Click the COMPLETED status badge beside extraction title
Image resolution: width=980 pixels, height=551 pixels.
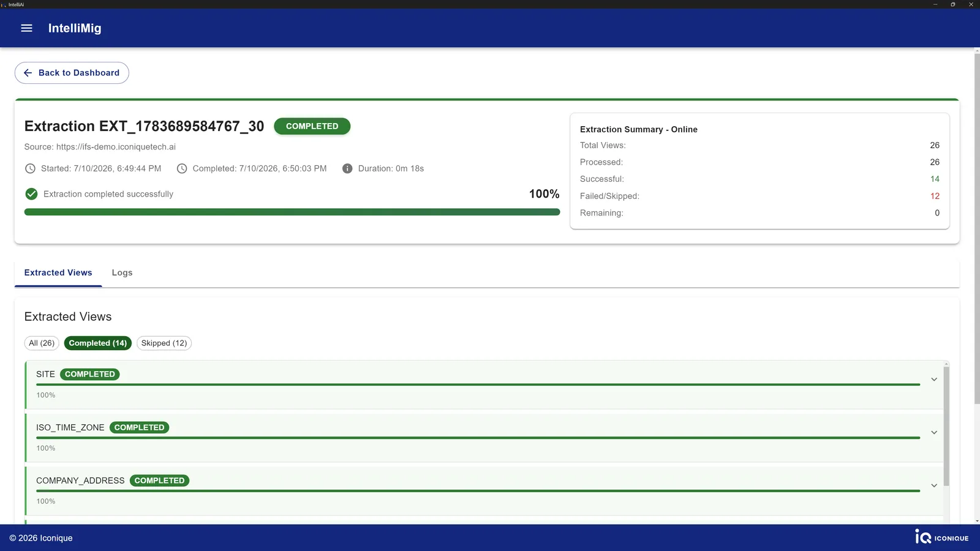tap(312, 126)
